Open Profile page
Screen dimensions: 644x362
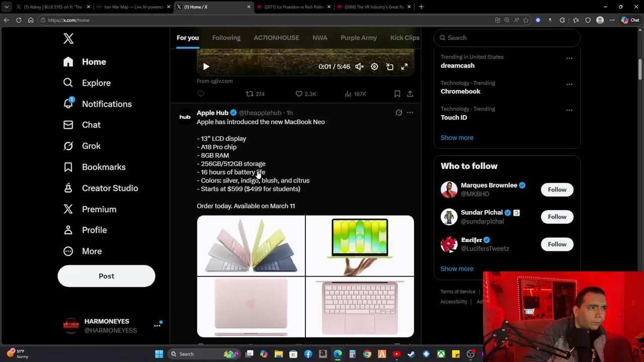(x=85, y=230)
